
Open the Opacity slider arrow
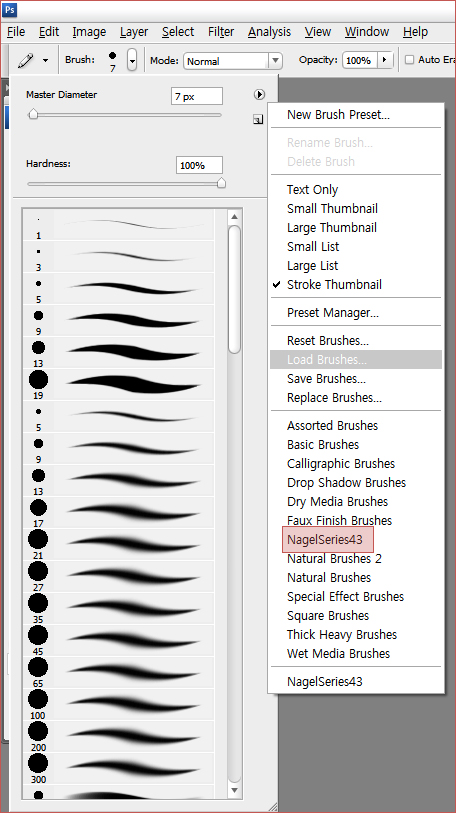point(384,60)
